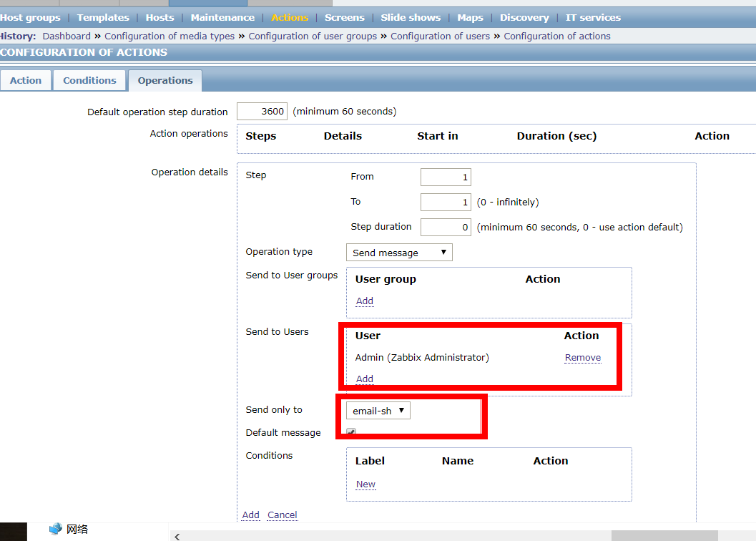Click the network icon in taskbar
Image resolution: width=756 pixels, height=541 pixels.
click(x=56, y=529)
